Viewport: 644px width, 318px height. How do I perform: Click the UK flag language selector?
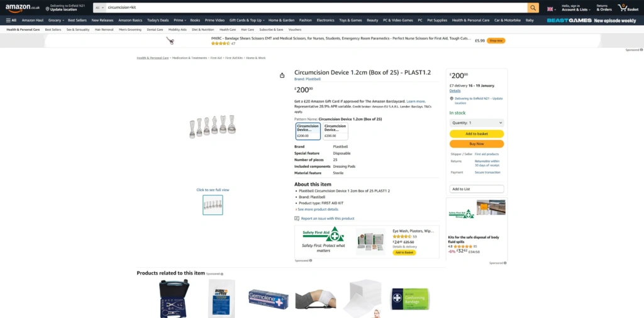[551, 8]
